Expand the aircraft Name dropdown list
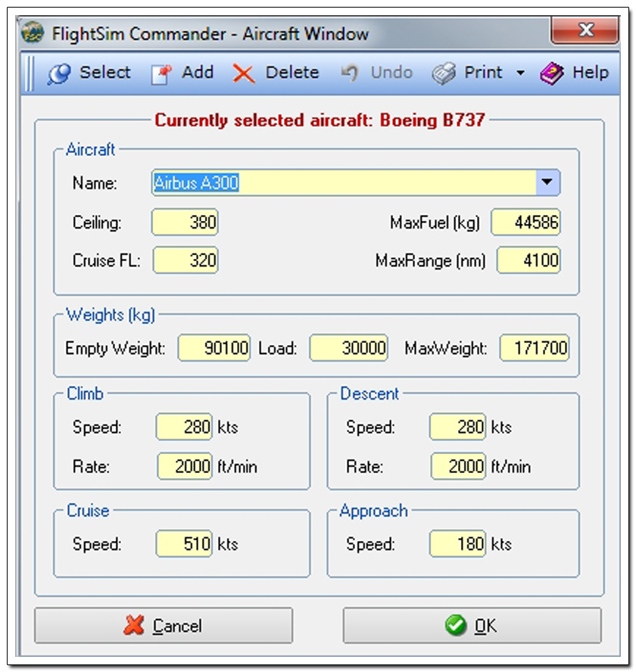 coord(547,182)
